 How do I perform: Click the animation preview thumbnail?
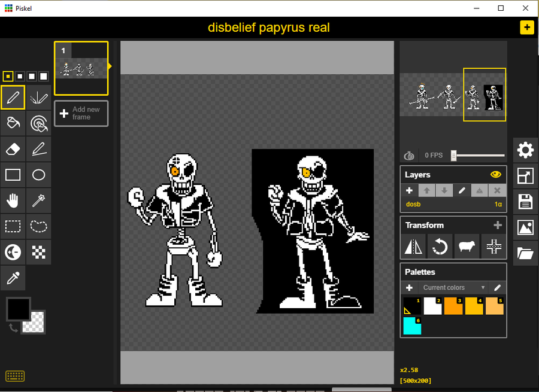pyautogui.click(x=453, y=95)
